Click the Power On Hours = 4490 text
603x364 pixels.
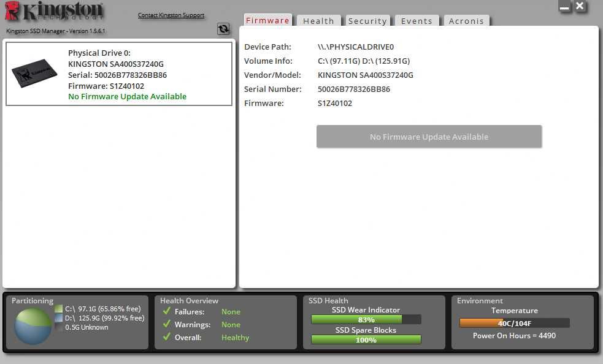pyautogui.click(x=514, y=336)
